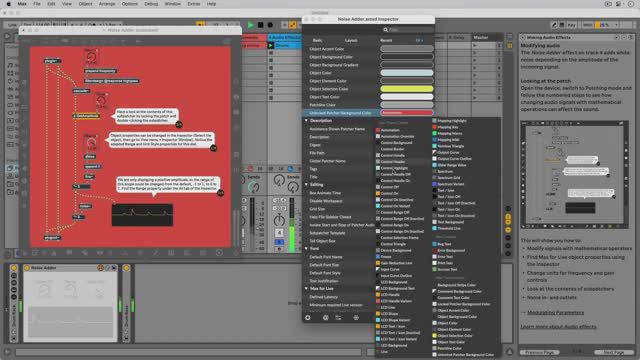
Task: Click the Live transport record button
Action: coord(270,25)
